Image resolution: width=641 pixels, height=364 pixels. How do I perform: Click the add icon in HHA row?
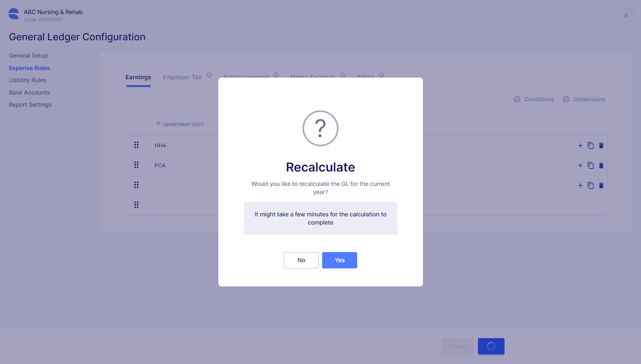click(x=580, y=145)
